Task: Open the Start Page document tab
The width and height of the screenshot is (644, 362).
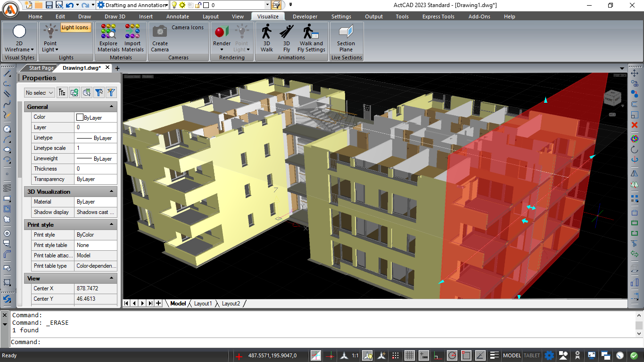Action: (x=41, y=68)
